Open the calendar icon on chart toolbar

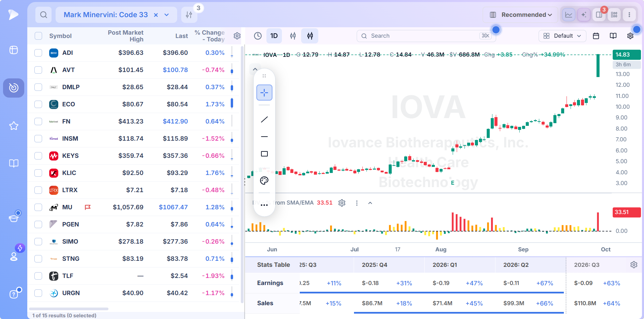596,36
